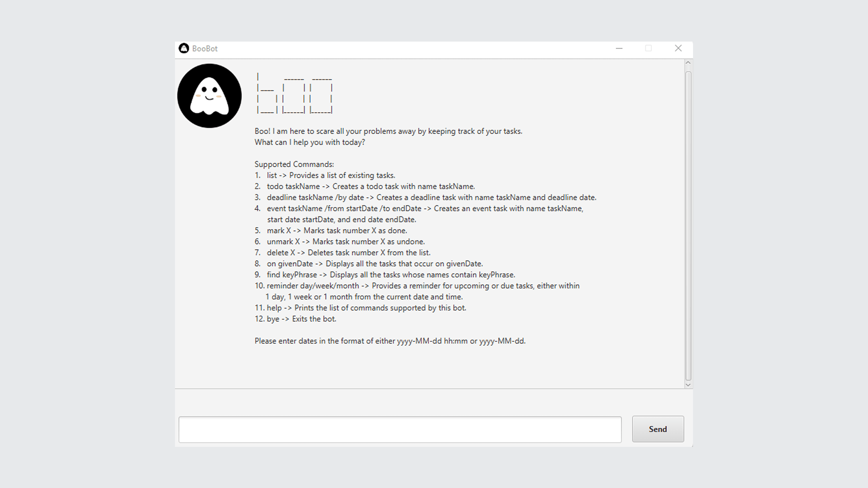Click the scrollbar down arrow
Viewport: 868px width, 488px height.
(x=688, y=385)
